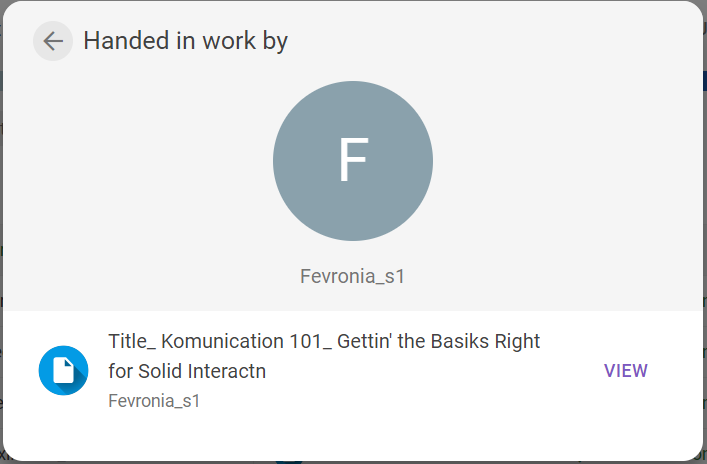Click the 'Handed in work by' heading
Screen dimensions: 707x464
coord(185,41)
